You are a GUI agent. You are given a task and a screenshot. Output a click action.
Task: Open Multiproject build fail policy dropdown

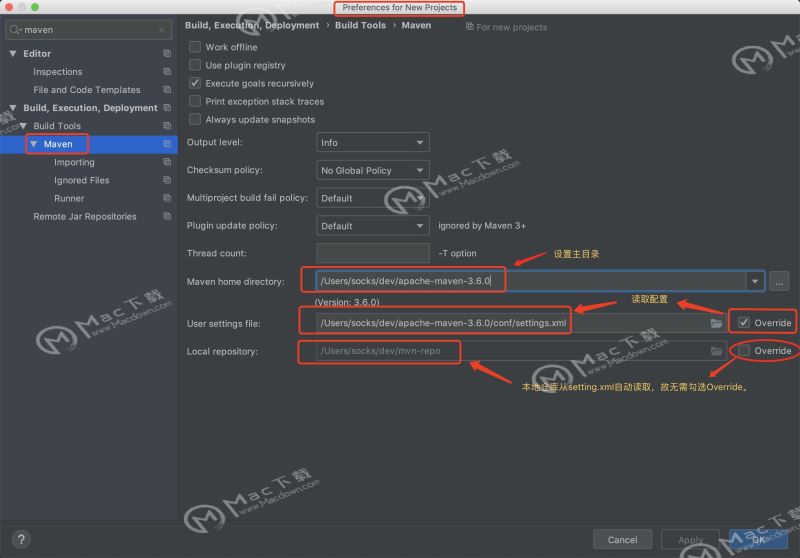pyautogui.click(x=372, y=198)
